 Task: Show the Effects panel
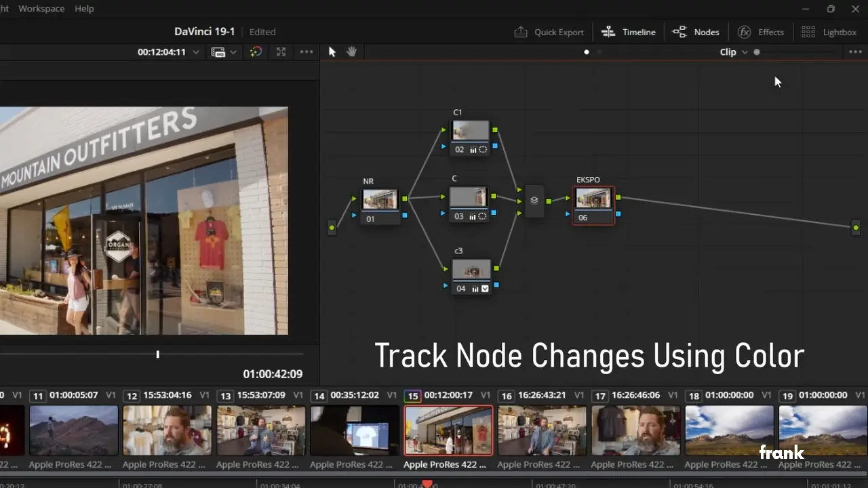(760, 32)
